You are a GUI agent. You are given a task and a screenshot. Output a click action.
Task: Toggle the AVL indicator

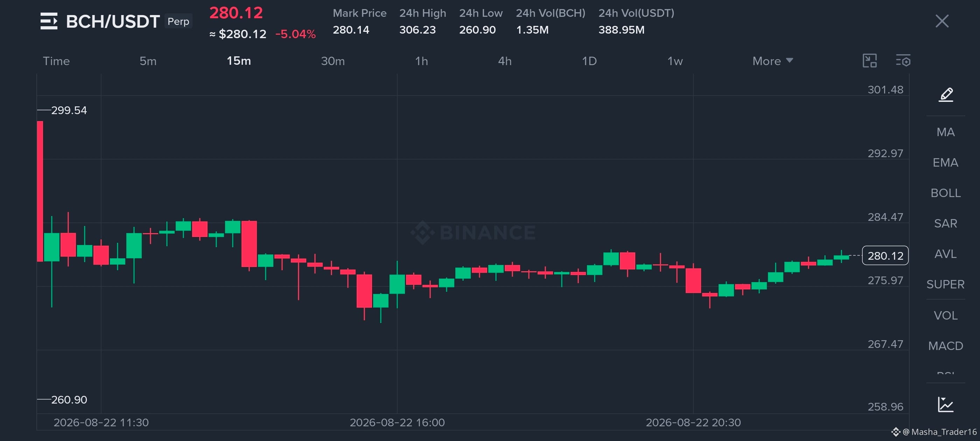coord(946,254)
